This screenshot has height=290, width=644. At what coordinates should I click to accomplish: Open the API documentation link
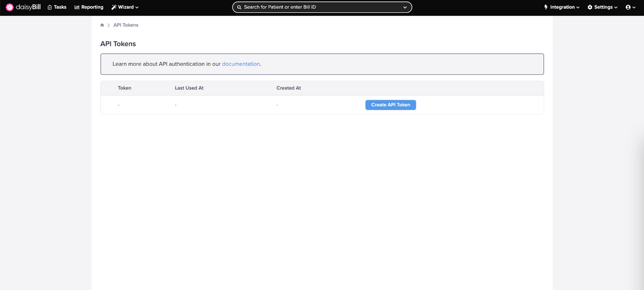(x=241, y=64)
